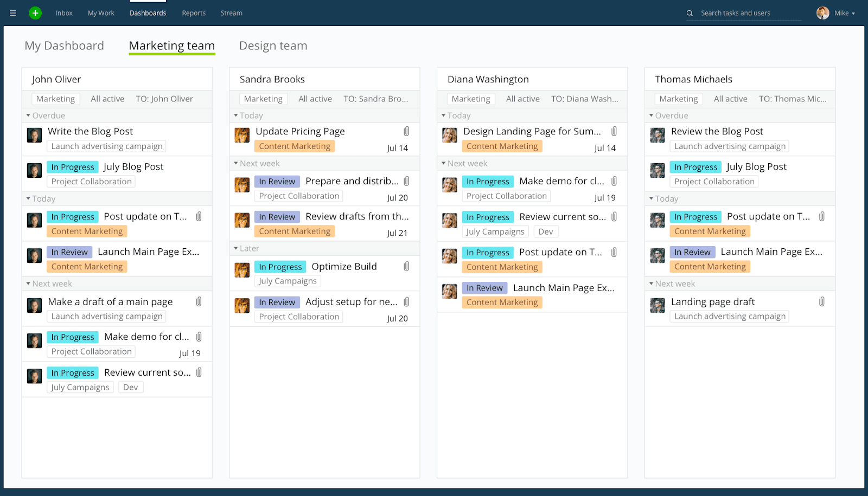Click Thomas's avatar on Review the Blog Post
The width and height of the screenshot is (868, 496).
click(658, 135)
